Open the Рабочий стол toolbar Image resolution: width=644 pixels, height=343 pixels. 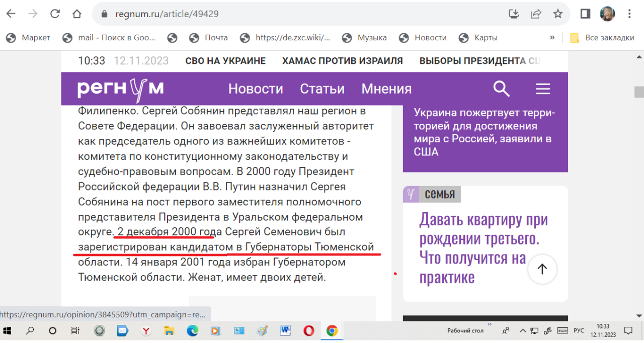(465, 331)
